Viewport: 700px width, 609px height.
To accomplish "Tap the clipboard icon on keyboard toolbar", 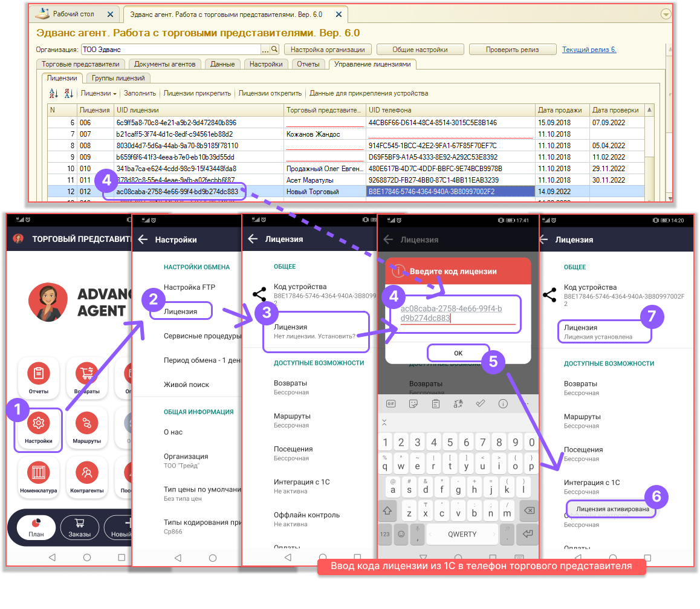I will (x=436, y=403).
